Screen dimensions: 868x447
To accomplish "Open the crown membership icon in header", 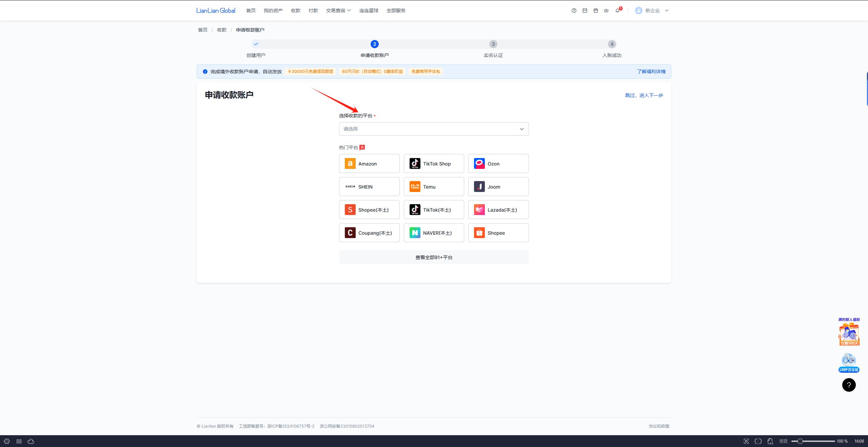I will click(x=606, y=11).
